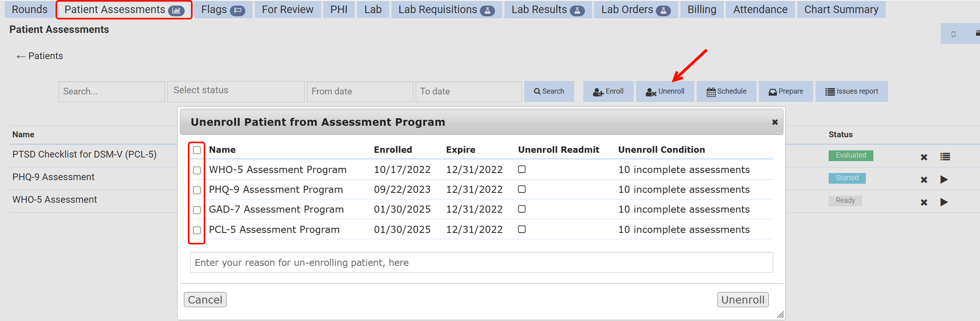Screen dimensions: 980x321
Task: Click the Prepare button
Action: click(x=785, y=92)
